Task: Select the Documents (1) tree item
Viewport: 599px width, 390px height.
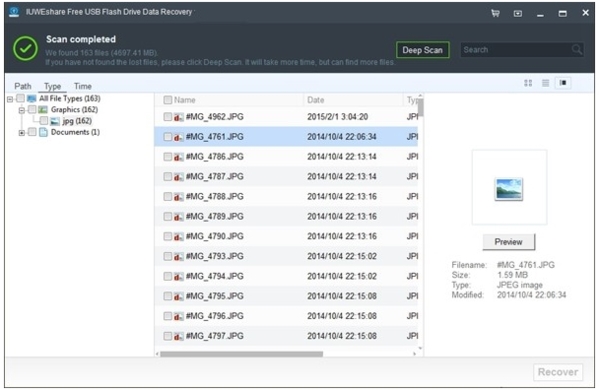Action: pos(75,132)
